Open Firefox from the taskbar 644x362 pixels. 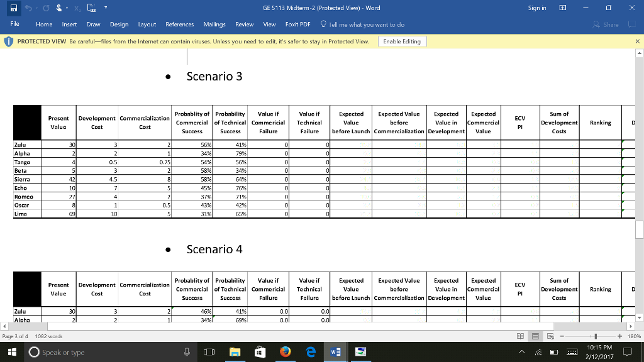(285, 352)
